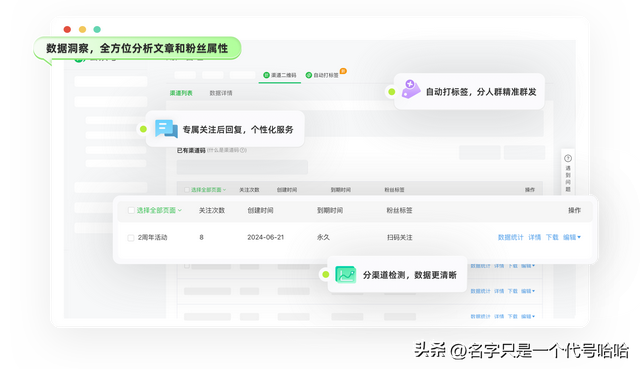Click the 创建时间 header in enlarged card
This screenshot has height=369, width=640.
260,211
